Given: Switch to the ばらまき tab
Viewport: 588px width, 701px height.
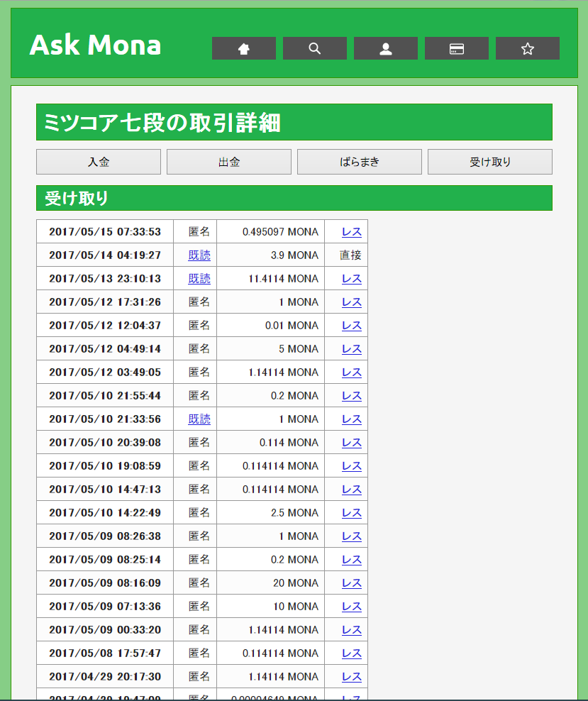Looking at the screenshot, I should tap(359, 162).
